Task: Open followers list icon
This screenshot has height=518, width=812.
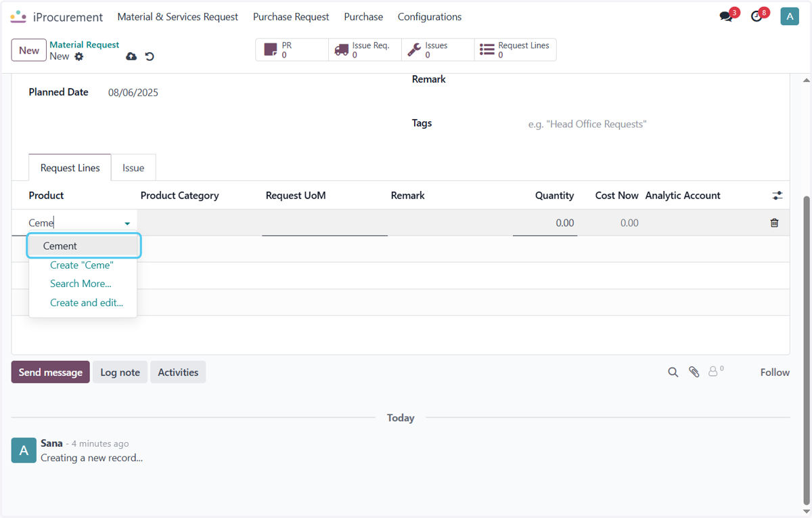Action: 715,371
